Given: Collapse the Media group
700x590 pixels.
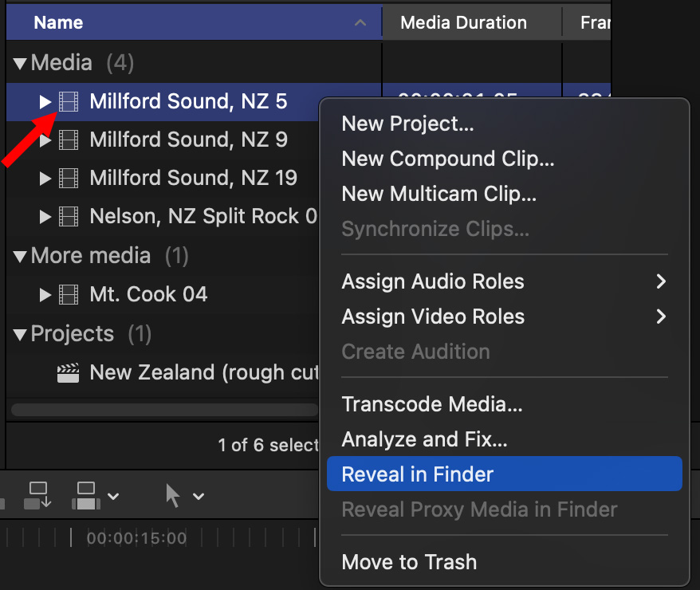Looking at the screenshot, I should 19,63.
